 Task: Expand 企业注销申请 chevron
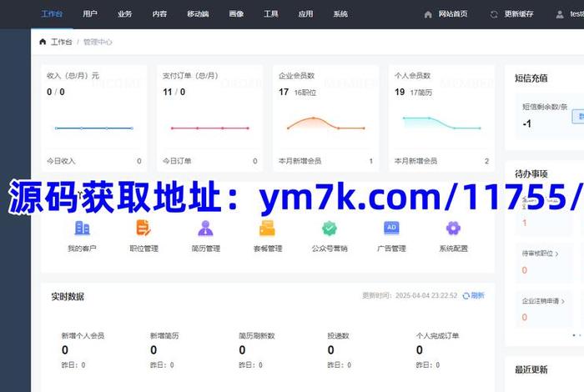tap(563, 301)
